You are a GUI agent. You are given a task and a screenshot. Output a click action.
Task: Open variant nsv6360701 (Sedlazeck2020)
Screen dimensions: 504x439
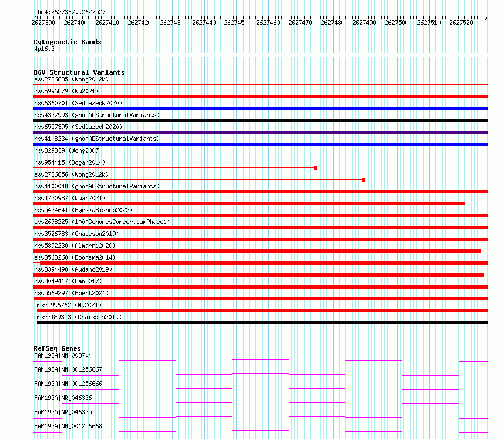[78, 103]
